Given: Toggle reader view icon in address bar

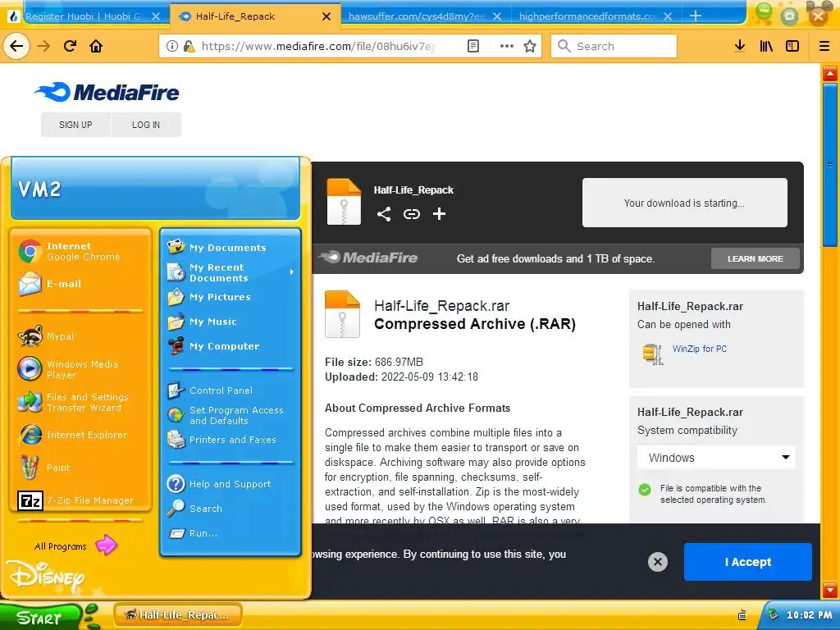Looking at the screenshot, I should [x=473, y=46].
